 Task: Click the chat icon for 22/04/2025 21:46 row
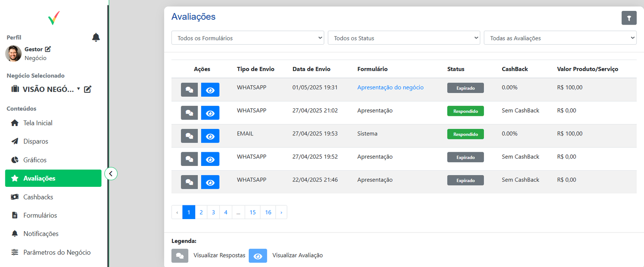tap(189, 182)
